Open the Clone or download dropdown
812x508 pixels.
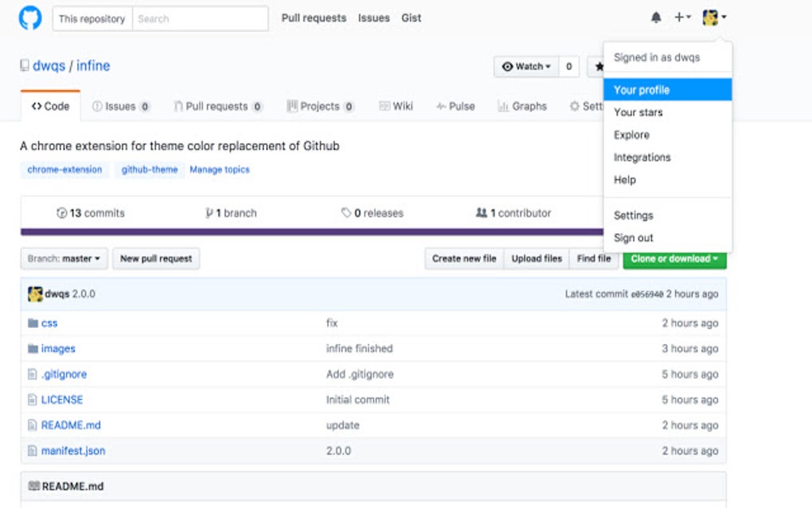click(x=674, y=259)
